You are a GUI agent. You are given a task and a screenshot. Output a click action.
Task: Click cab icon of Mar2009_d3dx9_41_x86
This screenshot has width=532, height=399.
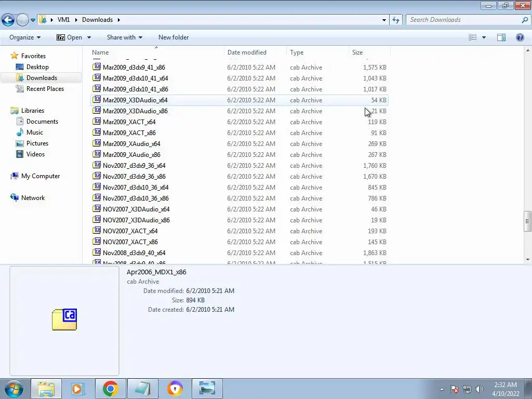[97, 67]
